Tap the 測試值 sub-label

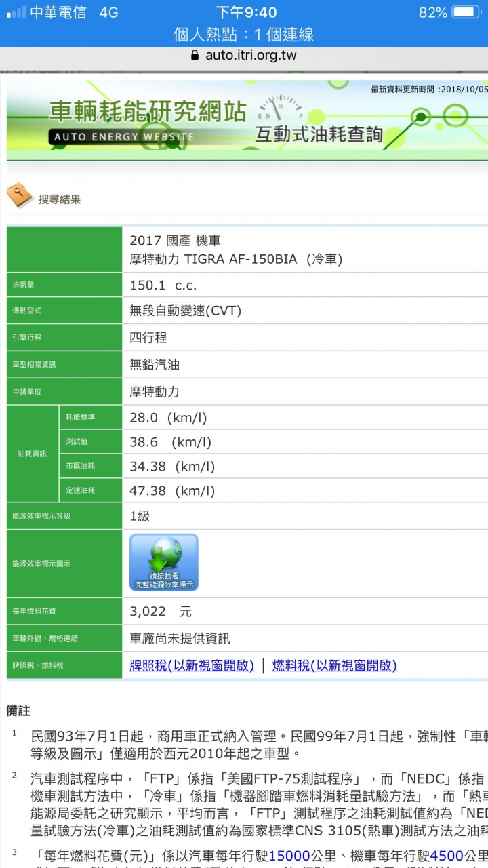(77, 442)
